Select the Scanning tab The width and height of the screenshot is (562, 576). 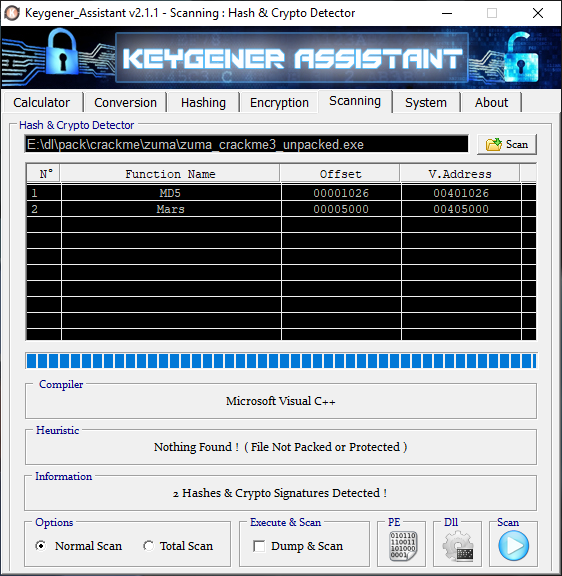click(355, 101)
